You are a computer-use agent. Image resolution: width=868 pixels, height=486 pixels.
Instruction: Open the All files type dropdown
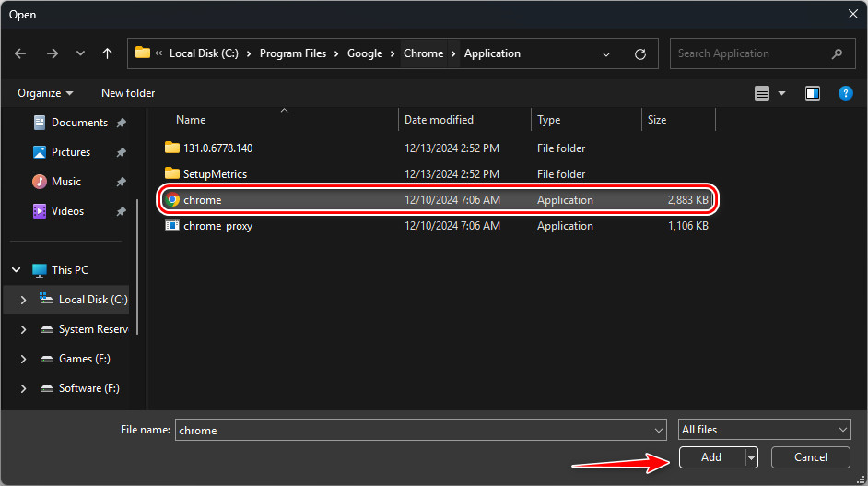[764, 430]
